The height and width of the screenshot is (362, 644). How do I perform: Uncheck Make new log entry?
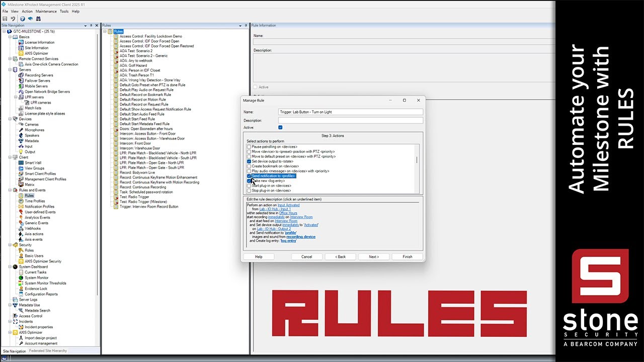click(249, 181)
